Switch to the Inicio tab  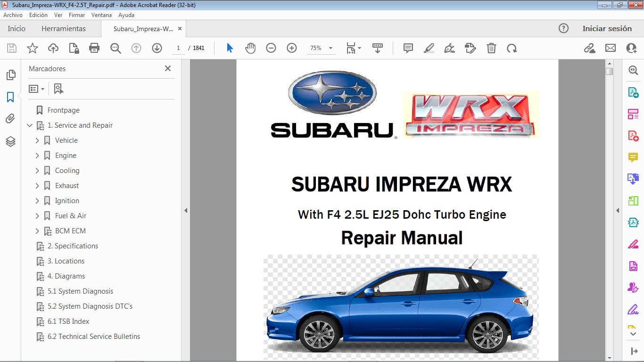click(17, 29)
